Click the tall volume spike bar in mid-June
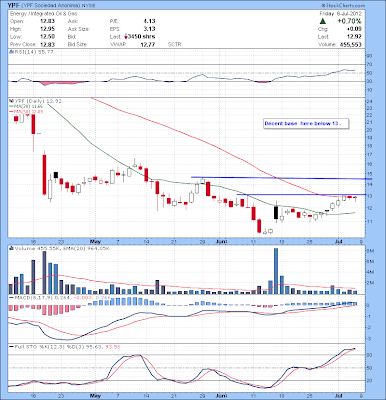The height and width of the screenshot is (400, 386). click(276, 271)
